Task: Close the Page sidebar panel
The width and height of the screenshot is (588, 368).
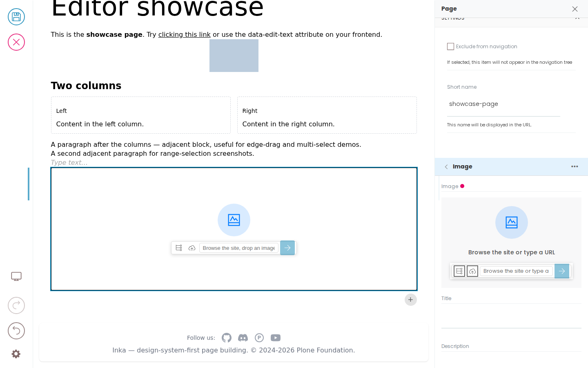Action: click(575, 9)
